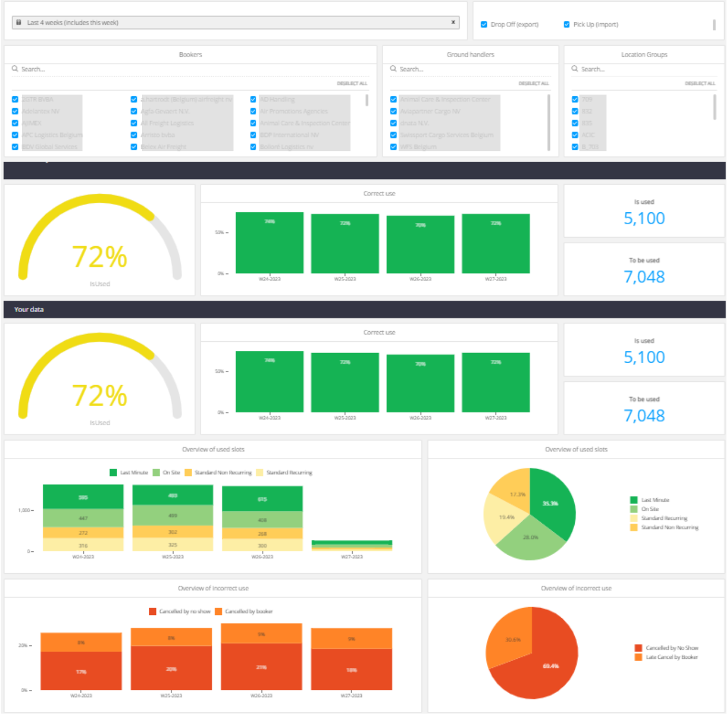
Task: Toggle Last Minute legend in bar chart
Action: (113, 473)
